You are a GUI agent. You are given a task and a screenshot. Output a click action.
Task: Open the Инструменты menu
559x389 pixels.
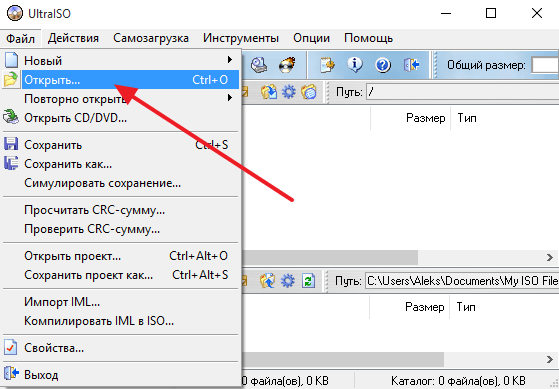241,38
